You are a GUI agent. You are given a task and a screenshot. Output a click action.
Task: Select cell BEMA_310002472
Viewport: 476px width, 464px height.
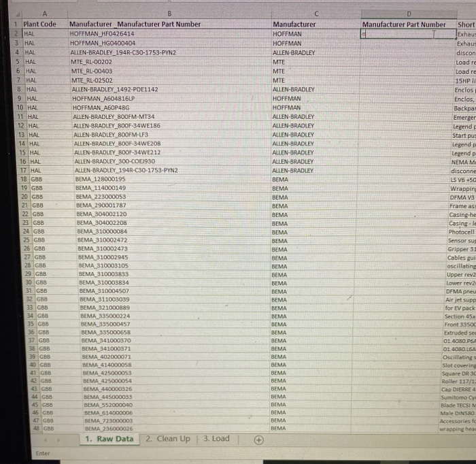pyautogui.click(x=174, y=240)
